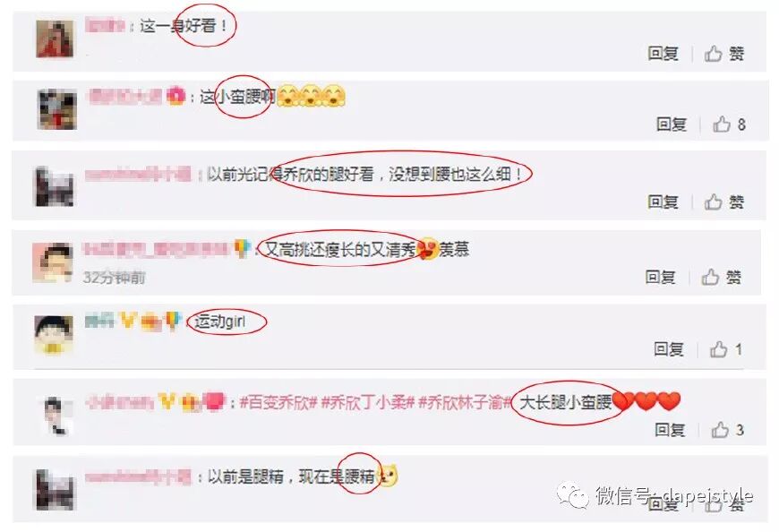Open hashtag #乔欣林子渝#
Viewport: 779px width, 532px height.
pyautogui.click(x=465, y=402)
